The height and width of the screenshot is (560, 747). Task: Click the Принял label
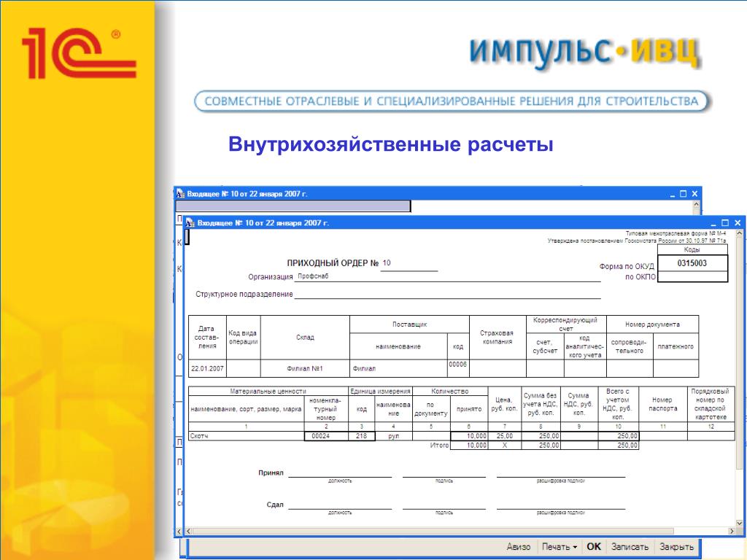pyautogui.click(x=271, y=472)
